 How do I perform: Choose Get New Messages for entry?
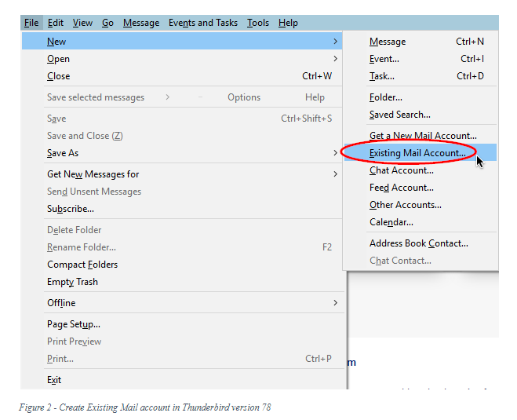(182, 173)
